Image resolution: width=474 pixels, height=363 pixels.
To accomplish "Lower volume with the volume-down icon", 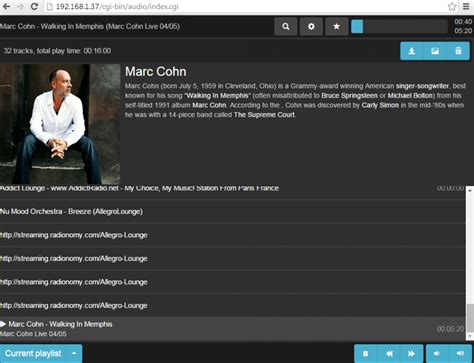I will 437,354.
